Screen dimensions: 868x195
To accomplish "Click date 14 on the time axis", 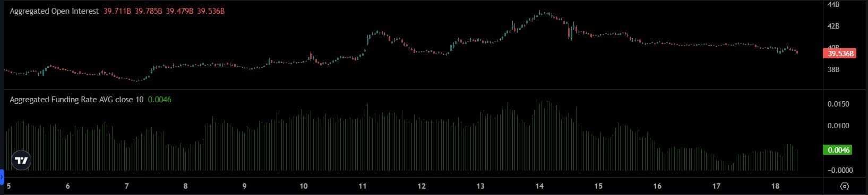I will tap(539, 186).
